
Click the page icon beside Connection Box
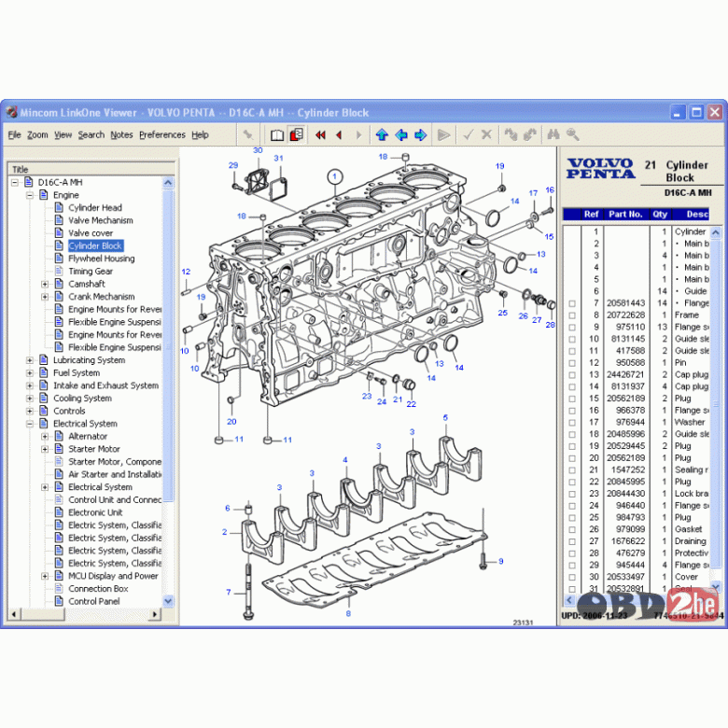pyautogui.click(x=59, y=588)
